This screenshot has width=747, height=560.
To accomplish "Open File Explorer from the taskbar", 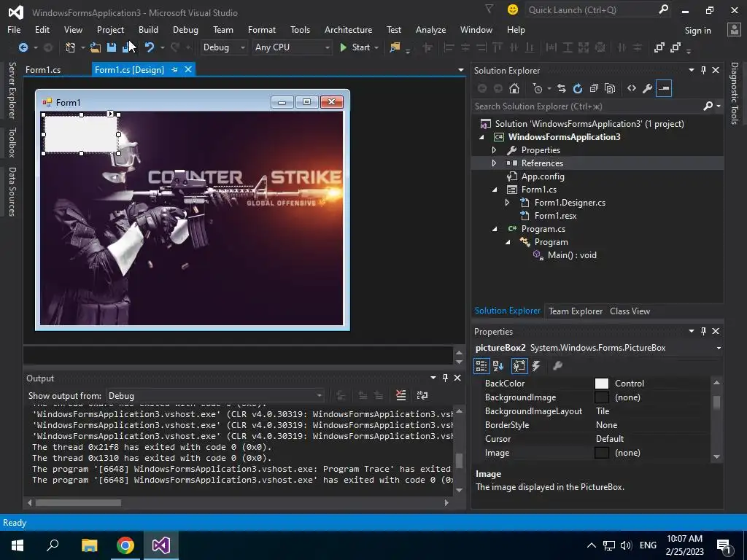I will (89, 545).
